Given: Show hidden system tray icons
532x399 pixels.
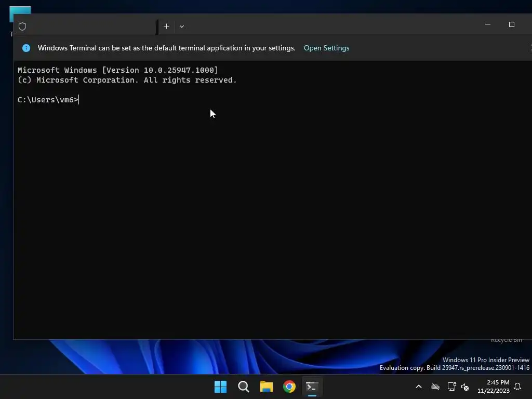Looking at the screenshot, I should point(419,387).
